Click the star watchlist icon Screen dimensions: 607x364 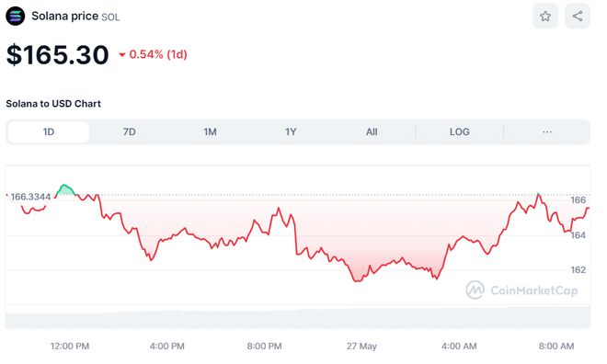pyautogui.click(x=545, y=17)
